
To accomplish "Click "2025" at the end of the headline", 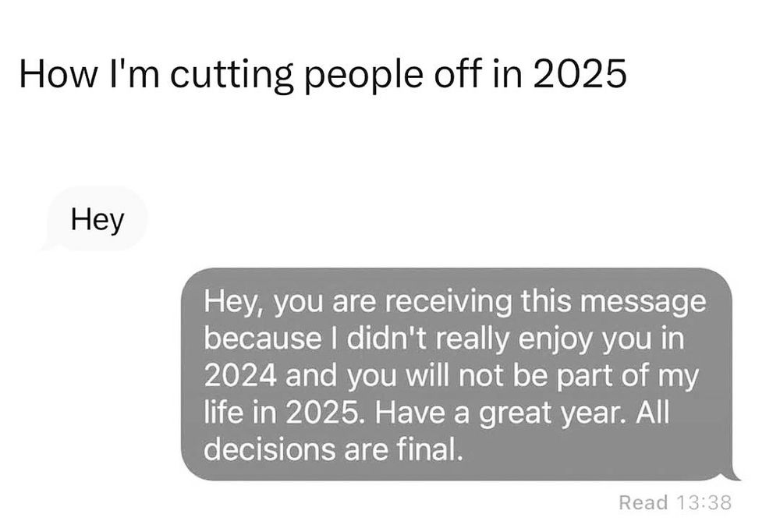I will coord(582,75).
